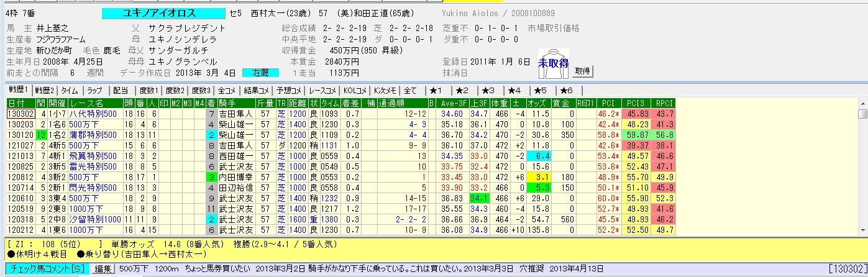This screenshot has width=868, height=277.
Task: Open the ラップ tab
Action: (94, 91)
